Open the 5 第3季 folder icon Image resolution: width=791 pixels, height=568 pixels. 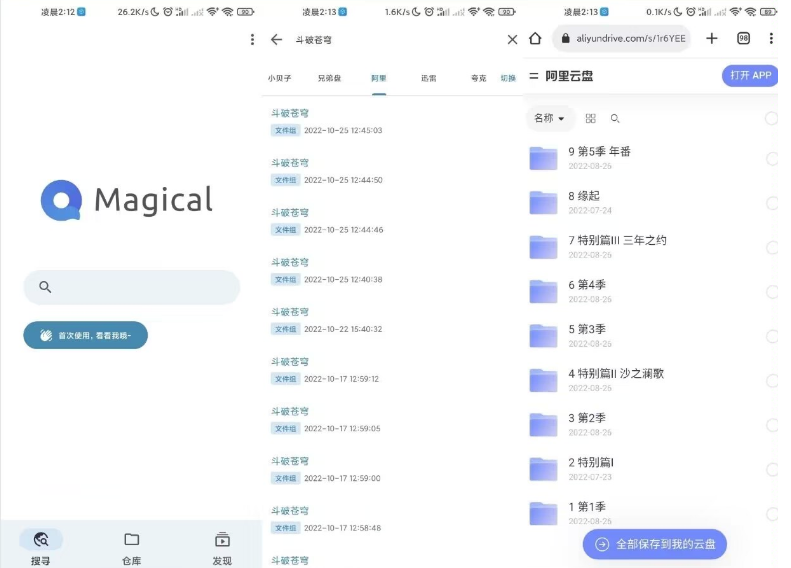pos(543,335)
